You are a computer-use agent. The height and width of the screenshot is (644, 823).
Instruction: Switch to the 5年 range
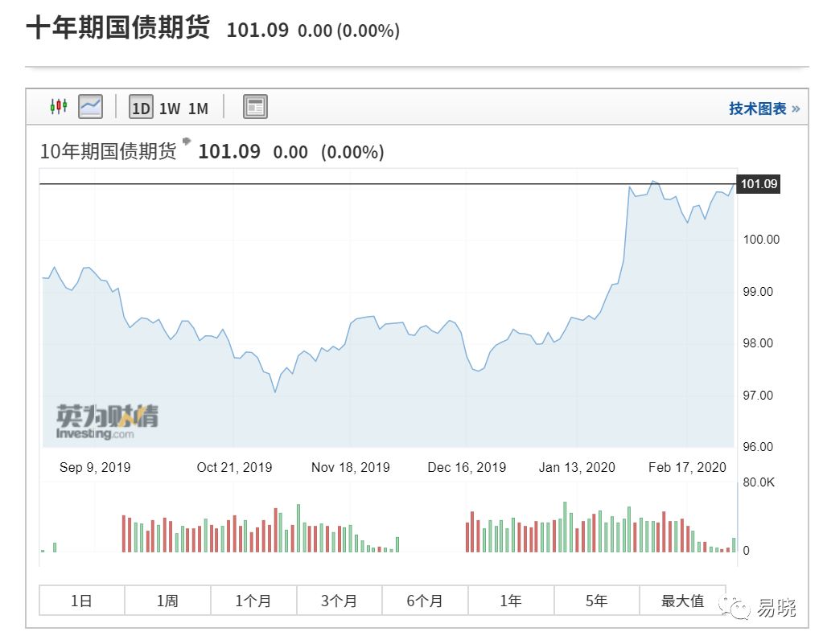(596, 601)
